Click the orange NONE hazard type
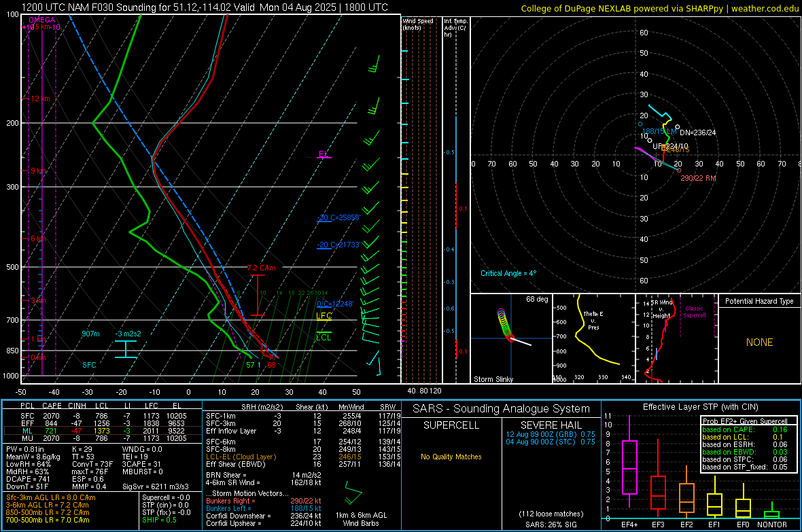The image size is (802, 532). (760, 342)
